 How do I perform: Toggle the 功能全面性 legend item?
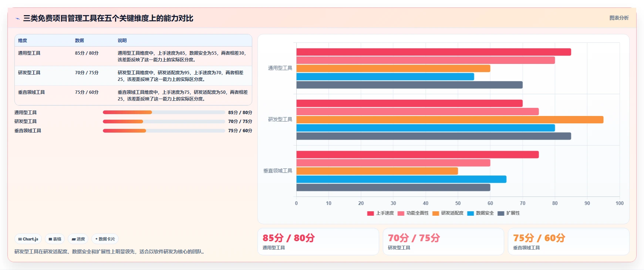[413, 213]
